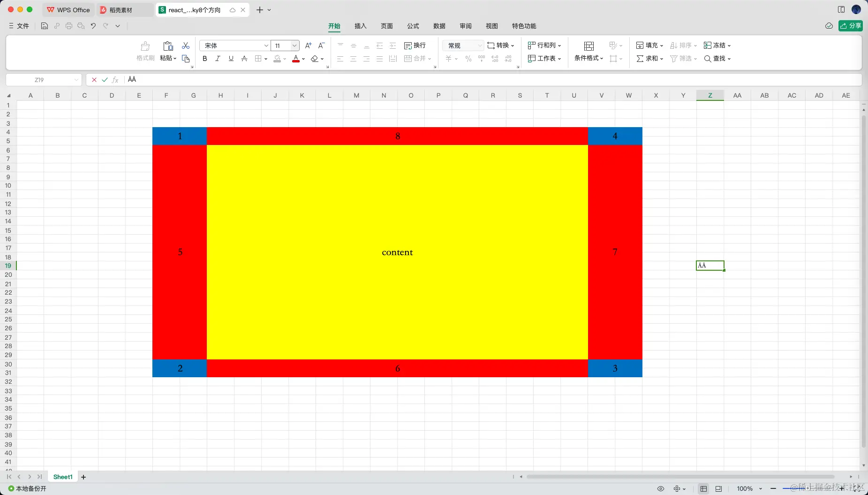Toggle underline formatting
This screenshot has height=495, width=868.
pyautogui.click(x=231, y=59)
